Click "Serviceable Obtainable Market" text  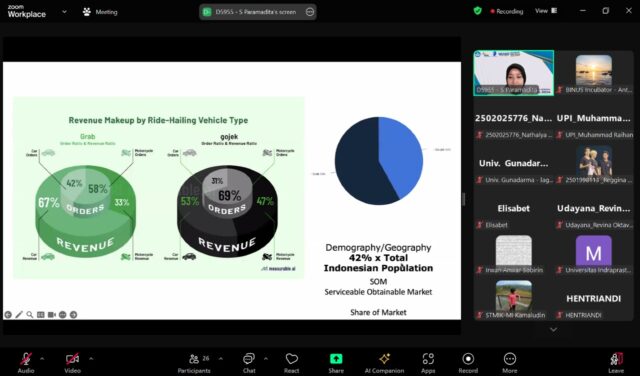[378, 292]
